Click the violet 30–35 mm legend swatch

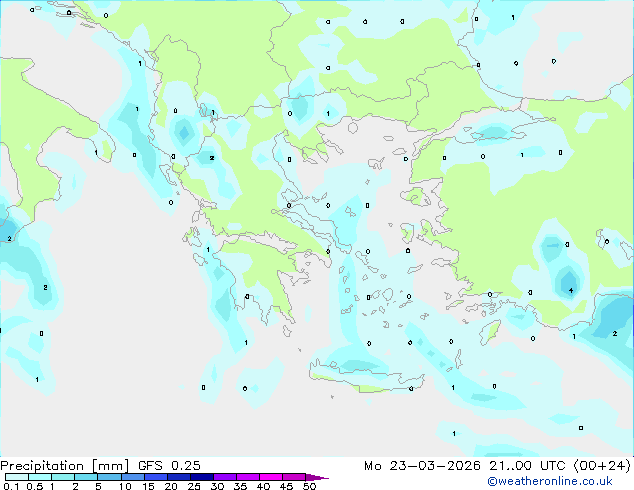[224, 477]
